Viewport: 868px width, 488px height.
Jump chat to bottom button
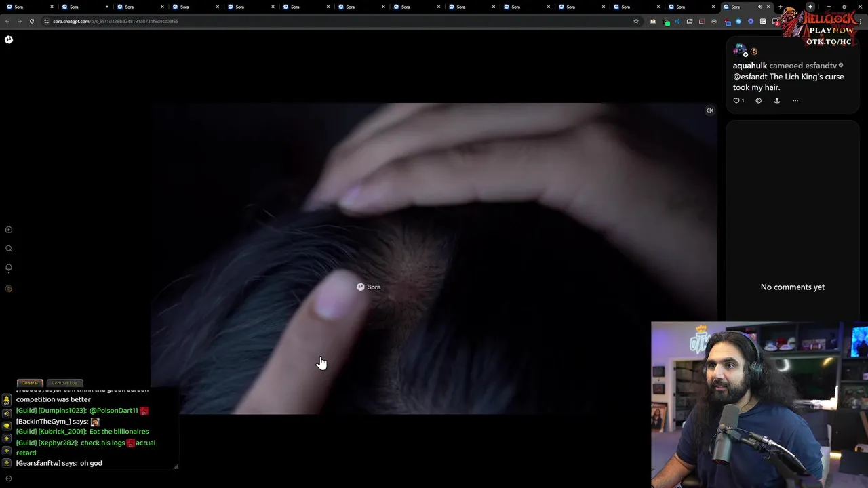7,463
